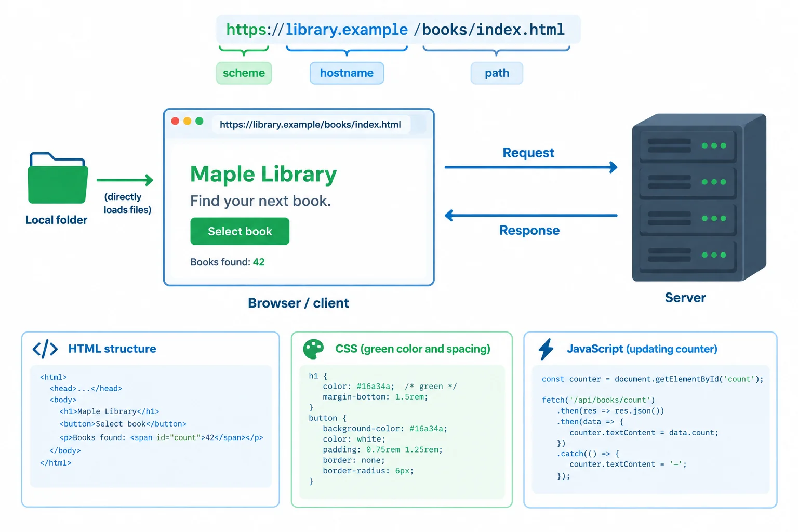The image size is (798, 532).
Task: Click the 'JavaScript (updating counter)' title
Action: click(x=642, y=349)
